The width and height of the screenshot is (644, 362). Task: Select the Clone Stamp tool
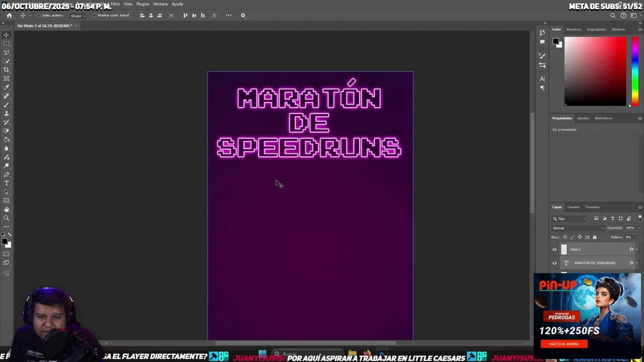tap(7, 114)
